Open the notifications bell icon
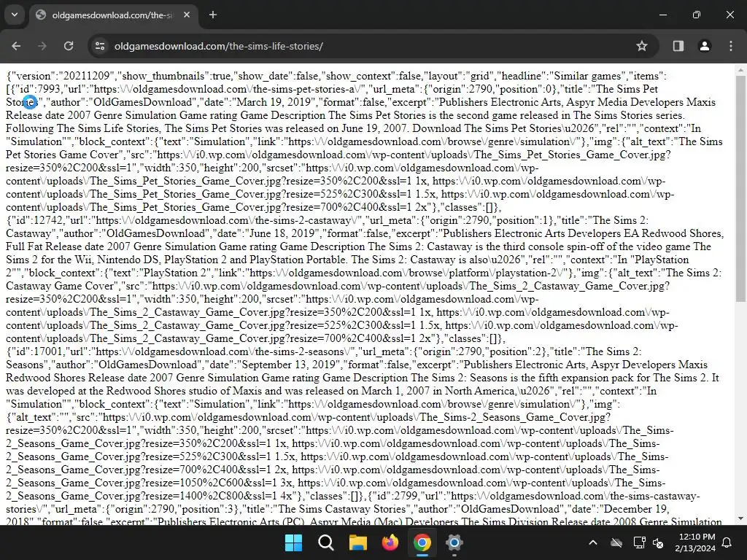Image resolution: width=747 pixels, height=560 pixels. [x=727, y=542]
